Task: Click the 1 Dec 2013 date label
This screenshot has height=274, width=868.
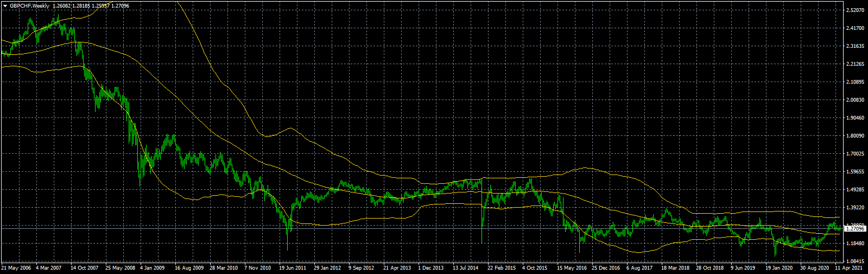Action: [430, 268]
